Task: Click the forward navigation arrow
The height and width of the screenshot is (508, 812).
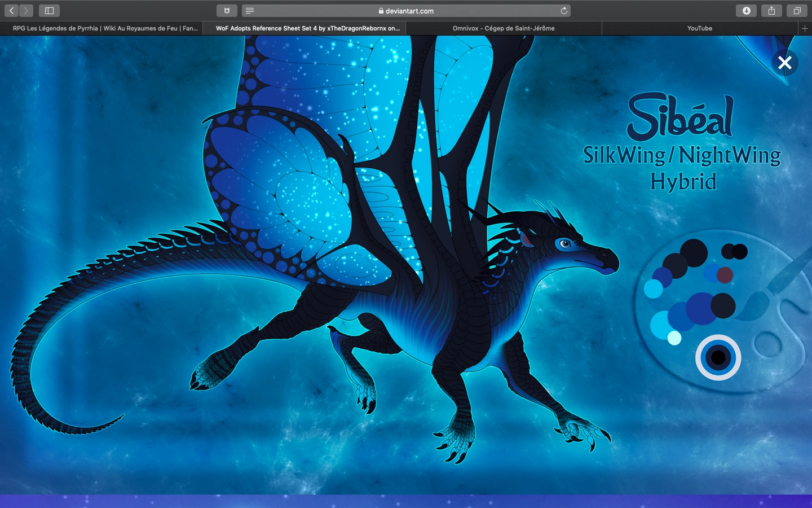Action: (x=26, y=11)
